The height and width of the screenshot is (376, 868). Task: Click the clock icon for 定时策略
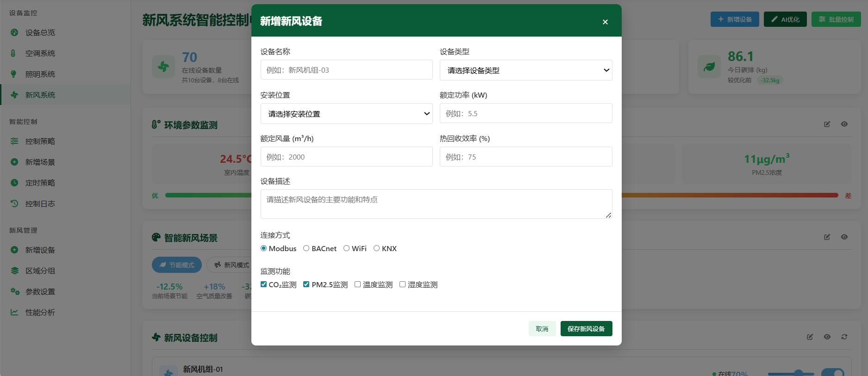point(14,183)
